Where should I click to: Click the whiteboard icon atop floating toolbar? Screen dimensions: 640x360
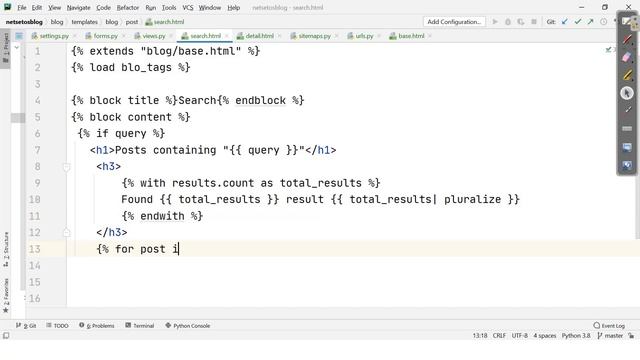tap(627, 21)
